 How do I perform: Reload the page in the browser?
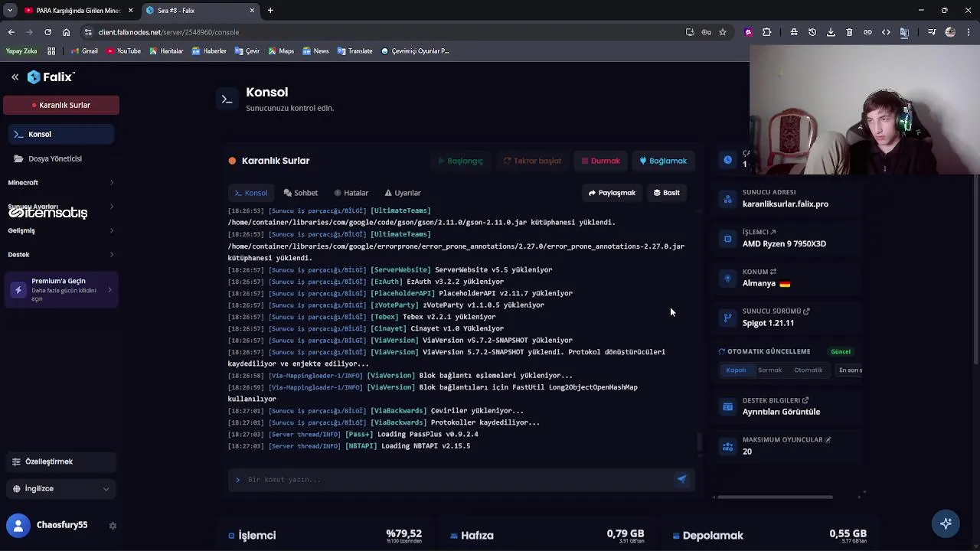click(x=47, y=32)
